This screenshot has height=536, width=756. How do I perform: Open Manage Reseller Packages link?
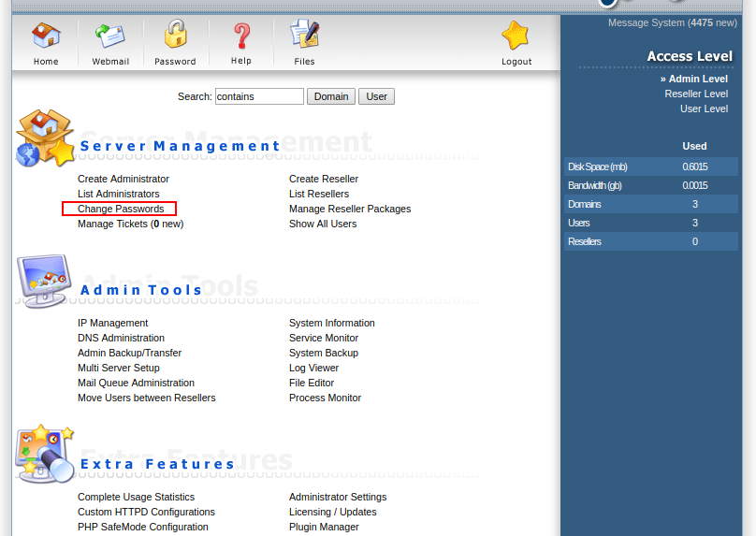click(350, 209)
